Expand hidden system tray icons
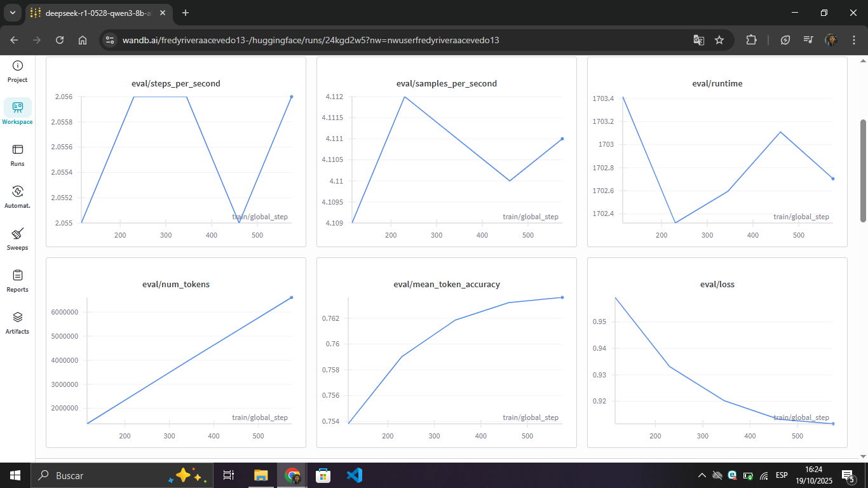868x488 pixels. [x=702, y=475]
